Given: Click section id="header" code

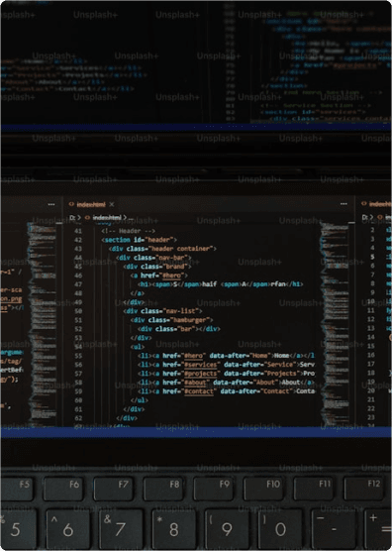Looking at the screenshot, I should 139,240.
